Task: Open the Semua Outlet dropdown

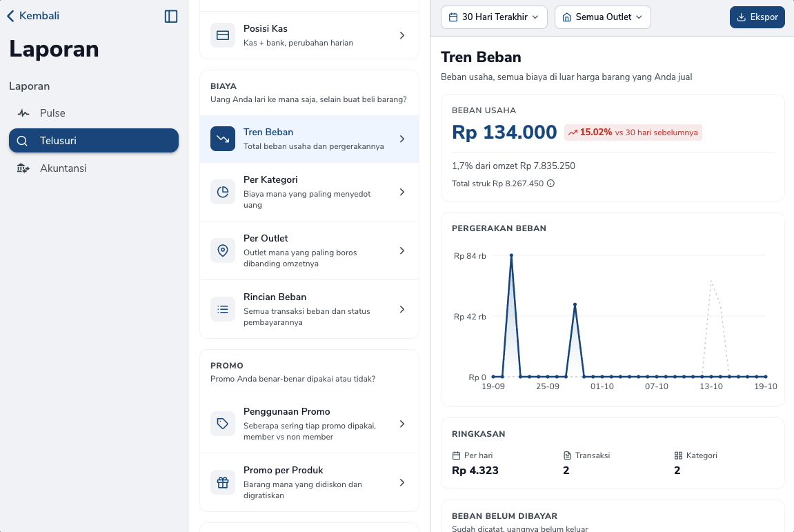Action: coord(603,17)
